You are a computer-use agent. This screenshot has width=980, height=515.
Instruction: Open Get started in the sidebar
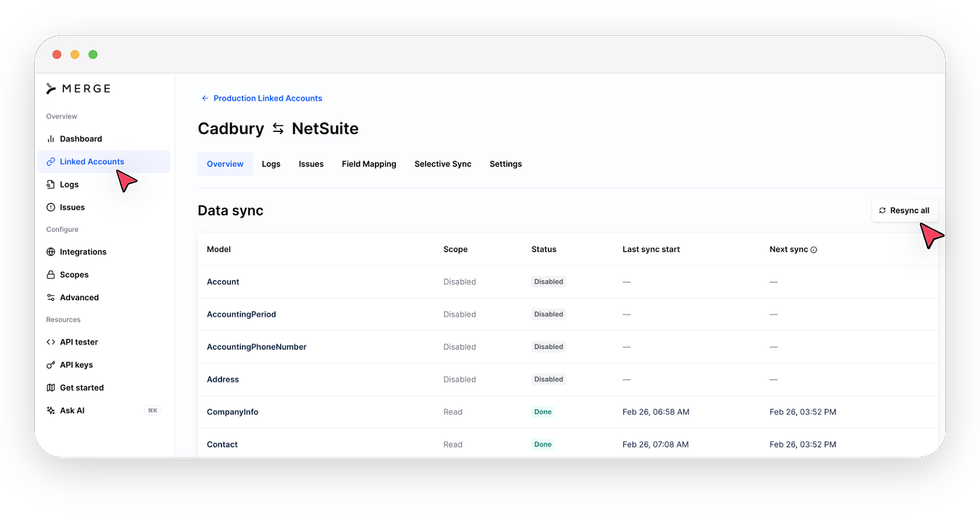104,388
